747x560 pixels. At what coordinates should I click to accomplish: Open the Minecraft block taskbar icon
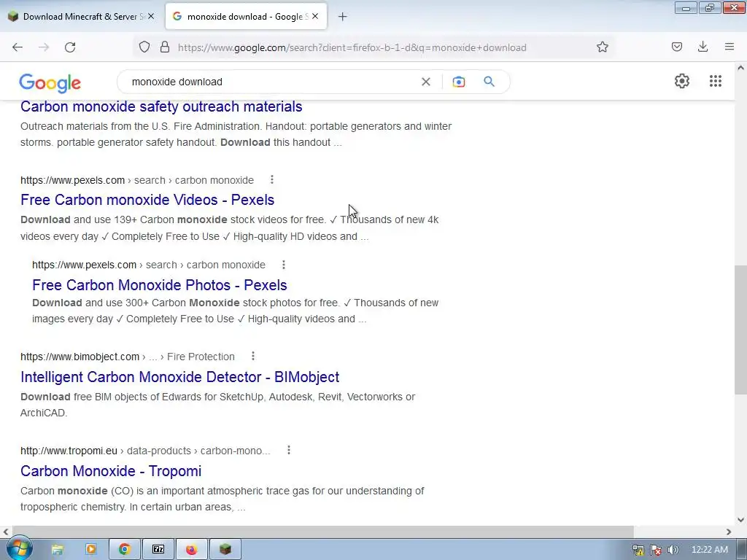225,549
